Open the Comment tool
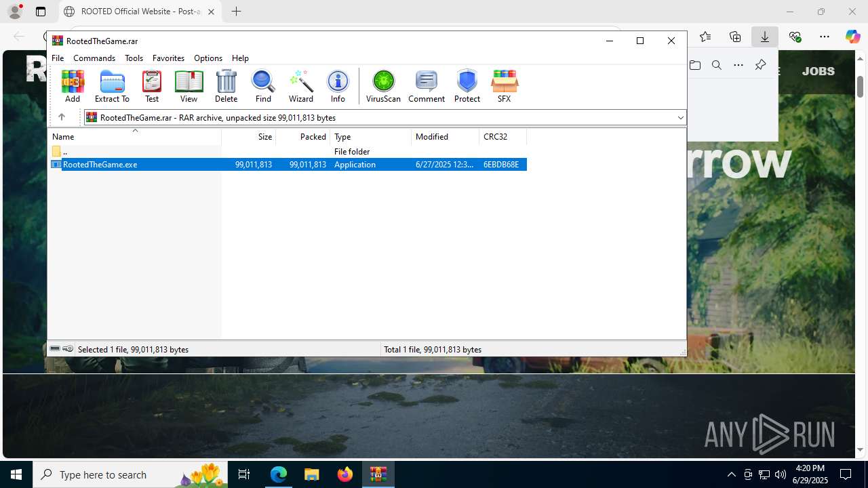This screenshot has height=488, width=868. [x=427, y=86]
